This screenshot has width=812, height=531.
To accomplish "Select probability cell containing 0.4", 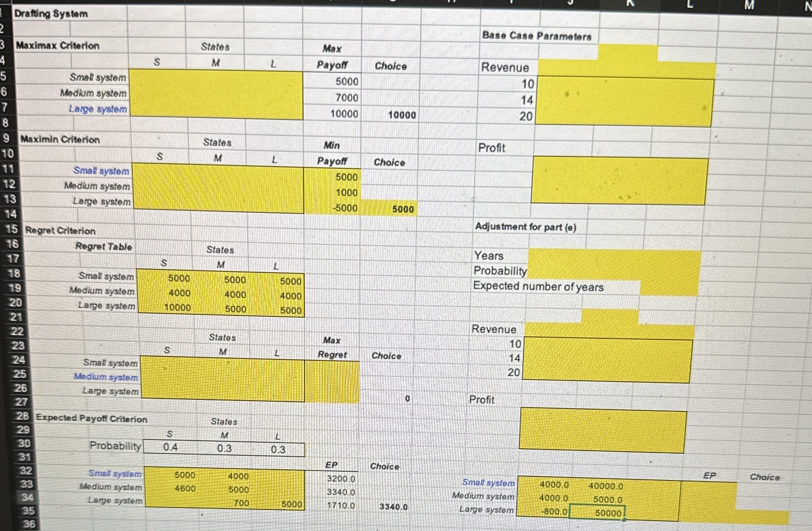I will 170,447.
